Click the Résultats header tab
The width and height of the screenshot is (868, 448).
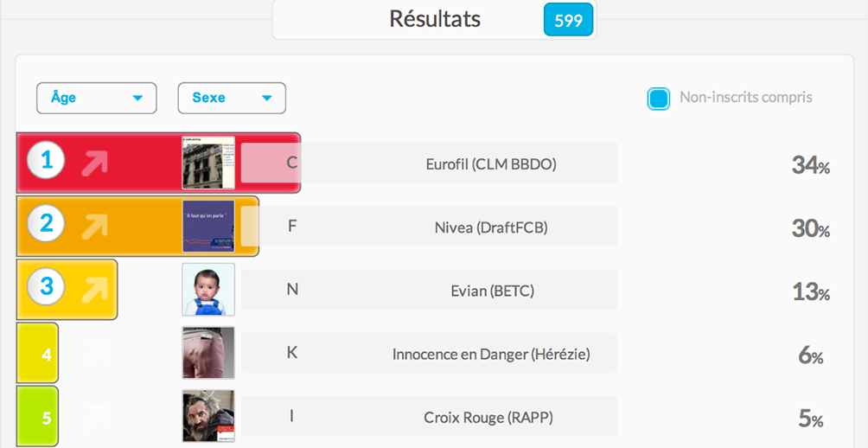[x=435, y=20]
